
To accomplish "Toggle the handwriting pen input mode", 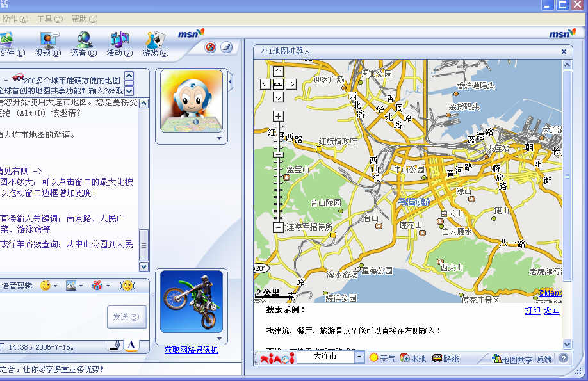I will coord(115,345).
